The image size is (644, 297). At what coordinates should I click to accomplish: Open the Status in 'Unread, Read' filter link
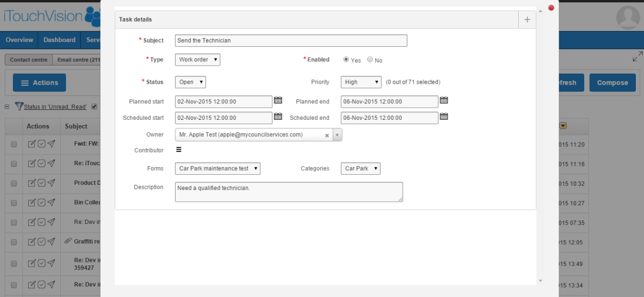tap(55, 106)
